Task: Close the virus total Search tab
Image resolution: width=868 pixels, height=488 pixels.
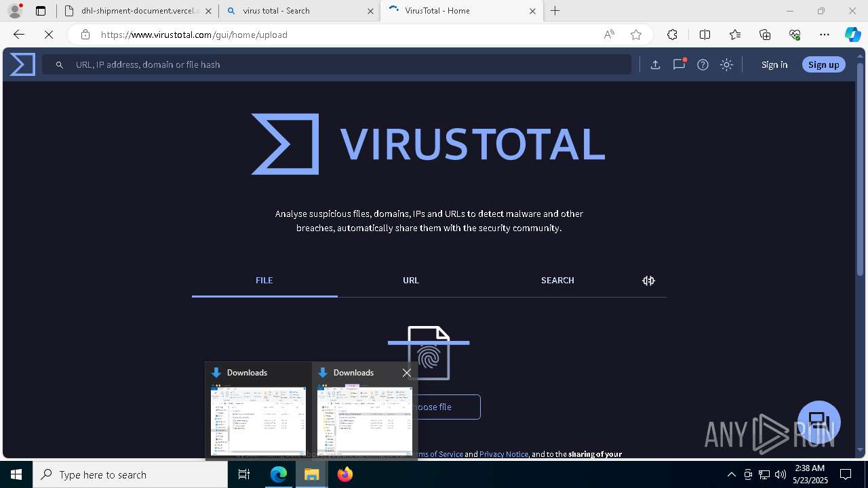Action: (371, 11)
